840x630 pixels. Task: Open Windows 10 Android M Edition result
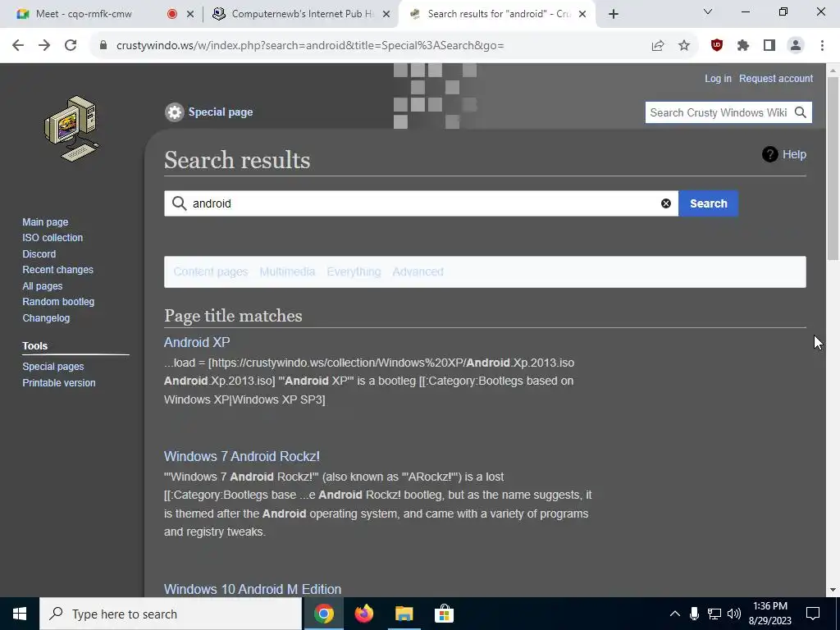253,589
